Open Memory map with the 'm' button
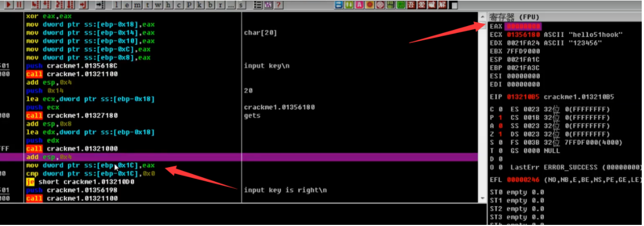 (x=137, y=5)
